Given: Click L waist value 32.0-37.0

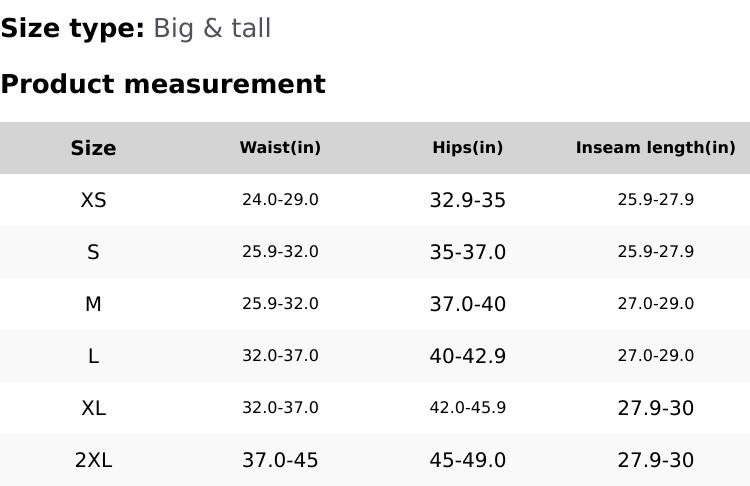Looking at the screenshot, I should coord(280,356).
